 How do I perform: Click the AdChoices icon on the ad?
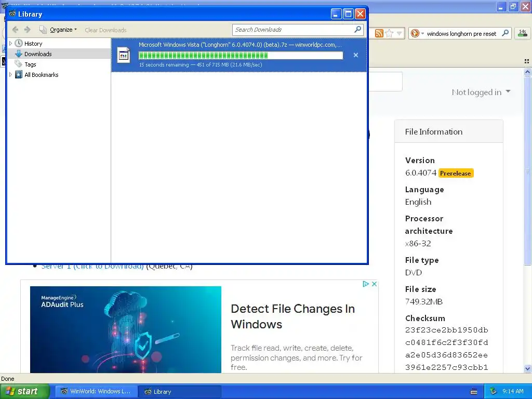click(365, 284)
